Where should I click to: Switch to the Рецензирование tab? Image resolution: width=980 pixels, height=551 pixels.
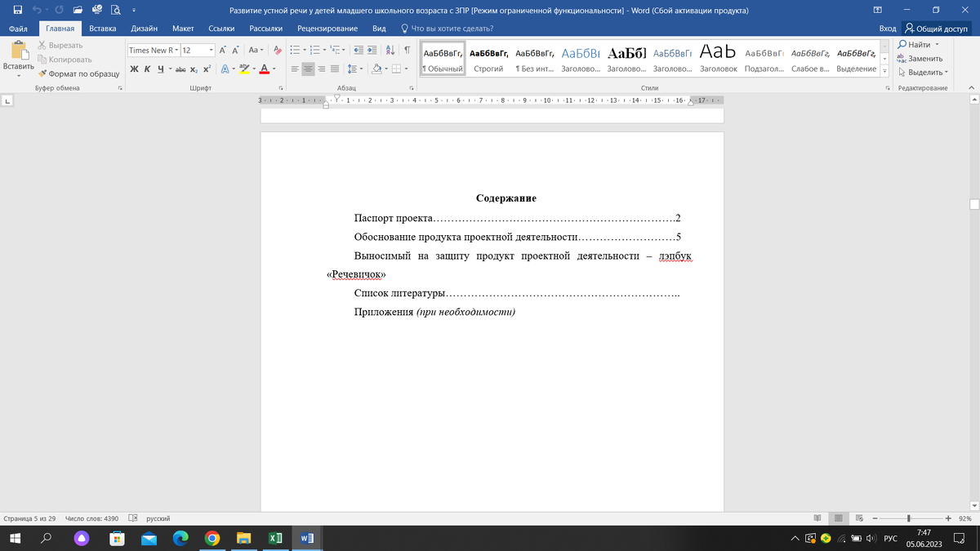click(327, 29)
